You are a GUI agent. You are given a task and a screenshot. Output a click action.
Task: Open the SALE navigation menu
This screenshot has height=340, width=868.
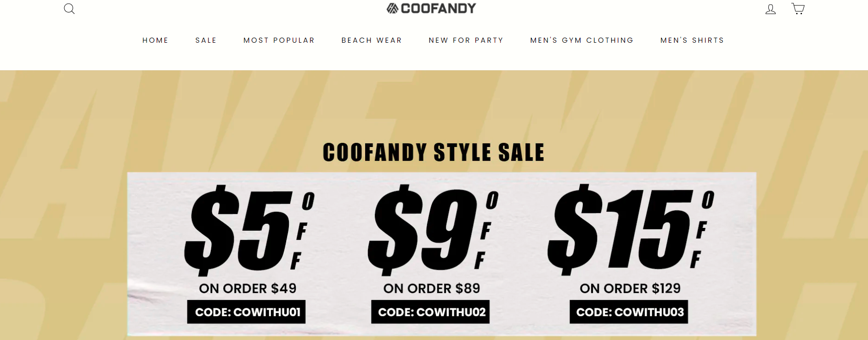point(206,40)
